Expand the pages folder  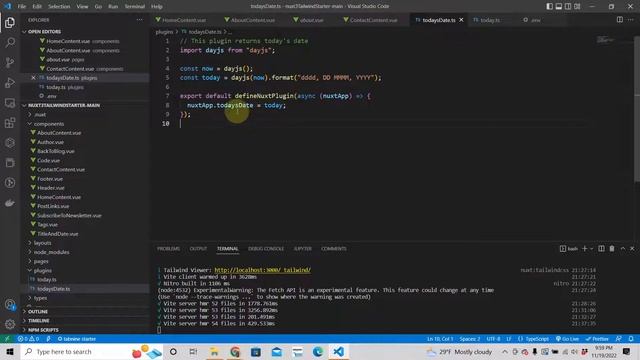85,261
